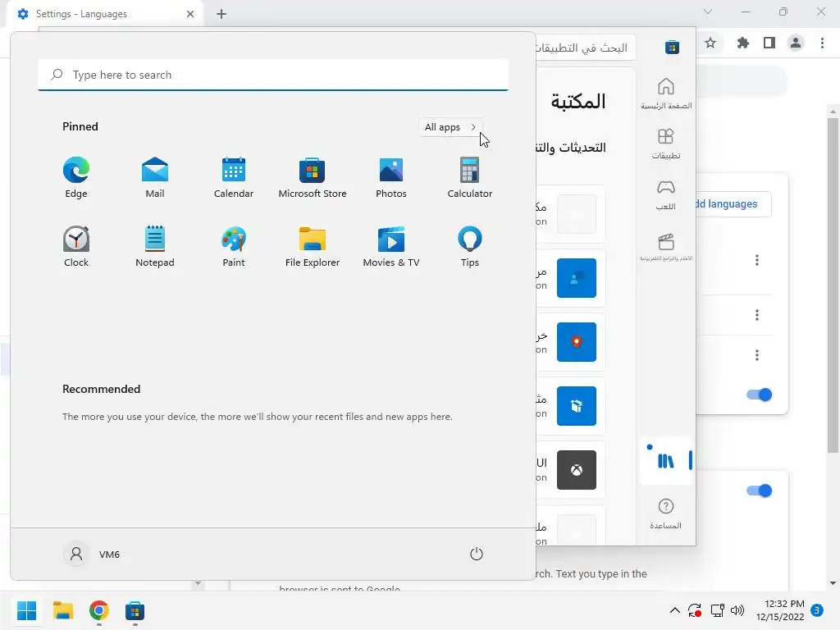The width and height of the screenshot is (840, 630).
Task: Open first language row's three-dot menu
Action: 757,260
